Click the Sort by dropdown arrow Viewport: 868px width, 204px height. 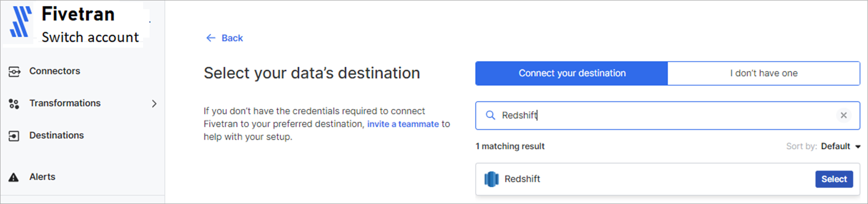click(x=858, y=147)
